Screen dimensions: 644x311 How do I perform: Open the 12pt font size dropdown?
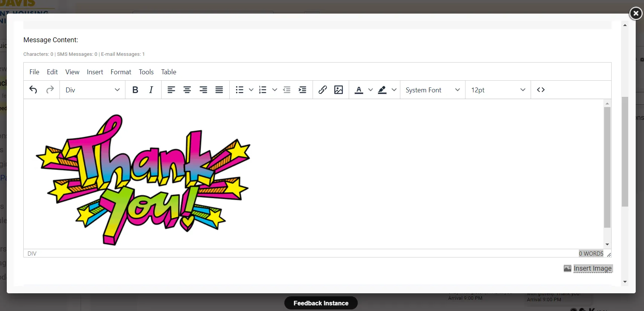pyautogui.click(x=498, y=90)
